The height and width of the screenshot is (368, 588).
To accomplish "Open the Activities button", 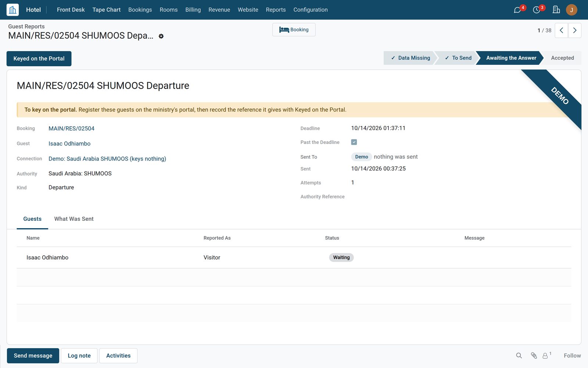I will [118, 355].
